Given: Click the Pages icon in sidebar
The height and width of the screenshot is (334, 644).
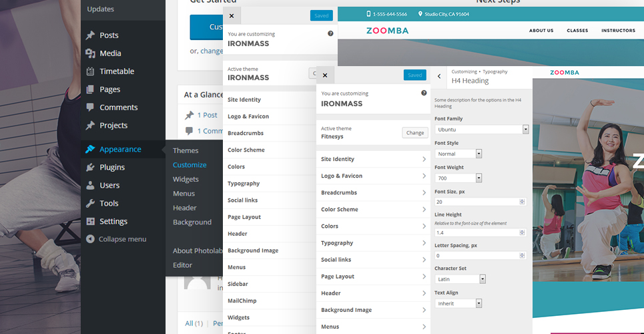Looking at the screenshot, I should pyautogui.click(x=90, y=90).
